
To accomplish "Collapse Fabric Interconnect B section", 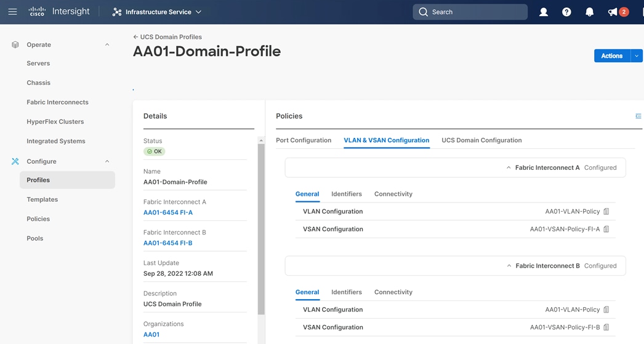I will (x=509, y=266).
